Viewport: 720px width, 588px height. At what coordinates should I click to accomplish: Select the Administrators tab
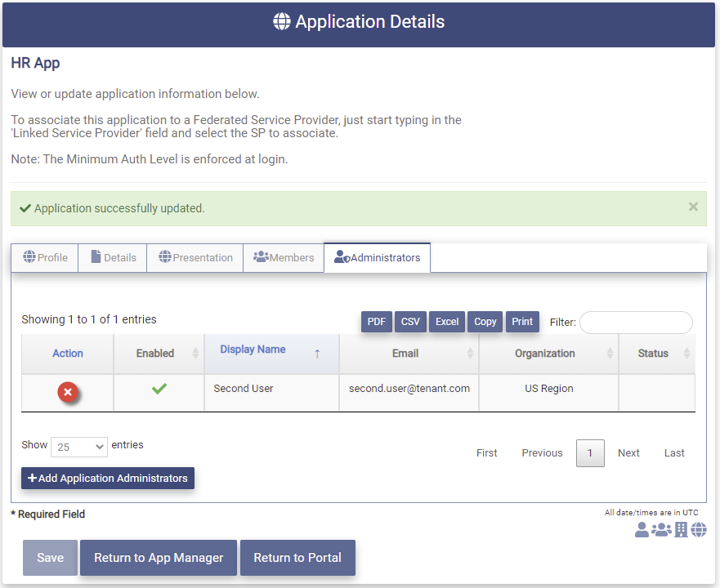[377, 257]
